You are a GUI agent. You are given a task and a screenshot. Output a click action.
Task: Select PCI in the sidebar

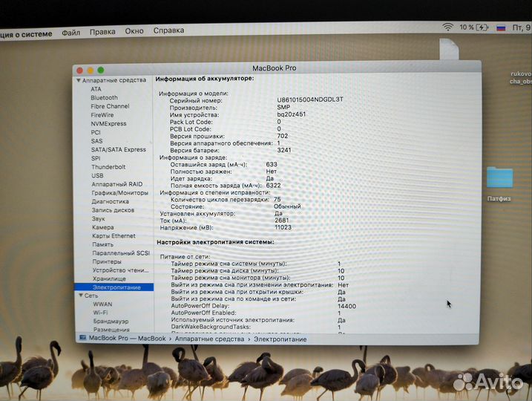(96, 132)
